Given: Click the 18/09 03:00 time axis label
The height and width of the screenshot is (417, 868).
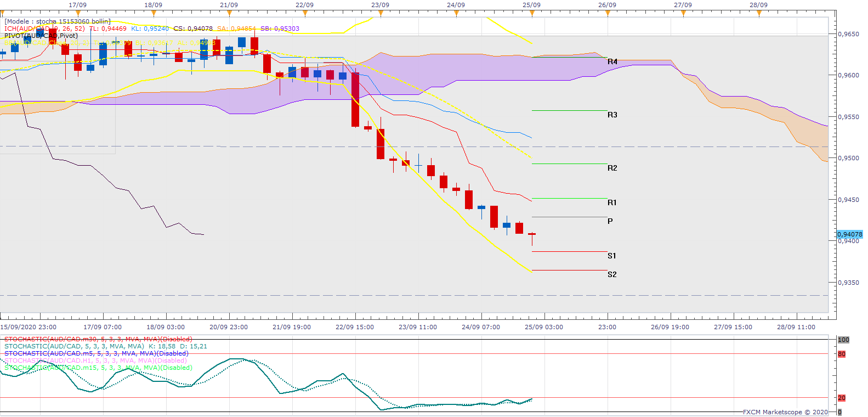Looking at the screenshot, I should point(166,327).
